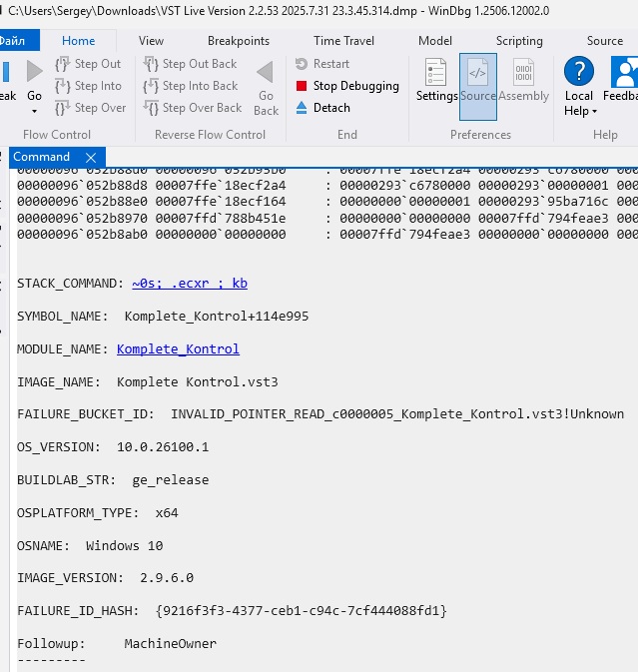Click the Go play icon
This screenshot has width=638, height=672.
coord(34,71)
